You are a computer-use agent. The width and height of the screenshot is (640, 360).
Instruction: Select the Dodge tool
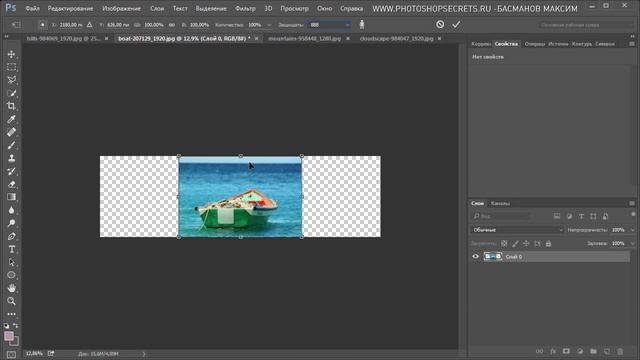click(x=11, y=223)
